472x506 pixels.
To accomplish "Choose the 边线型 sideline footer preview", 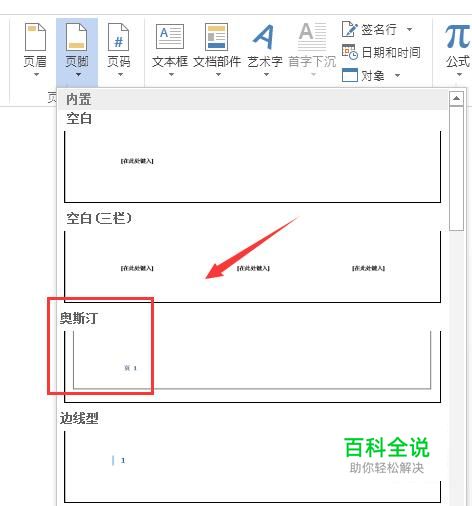I will (252, 467).
